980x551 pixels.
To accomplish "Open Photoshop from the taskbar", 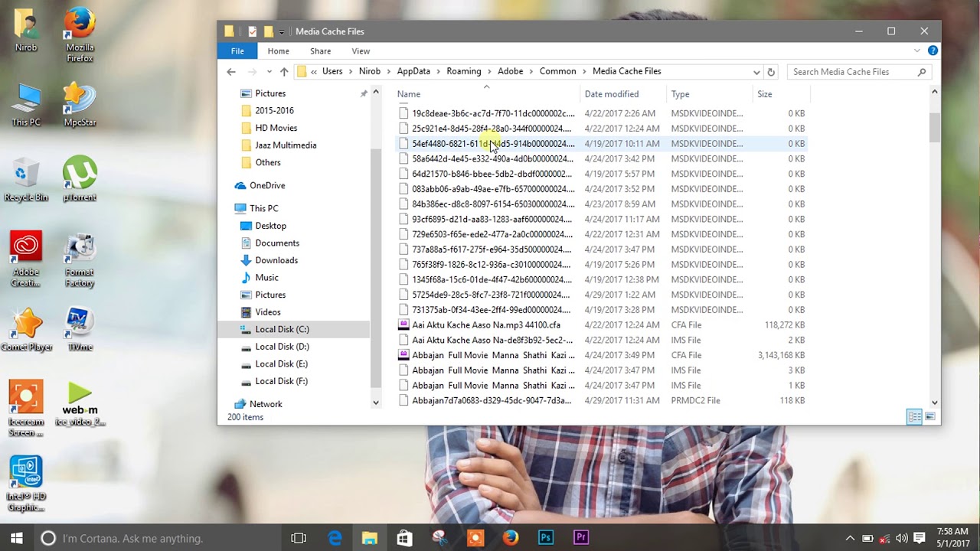I will pos(546,538).
